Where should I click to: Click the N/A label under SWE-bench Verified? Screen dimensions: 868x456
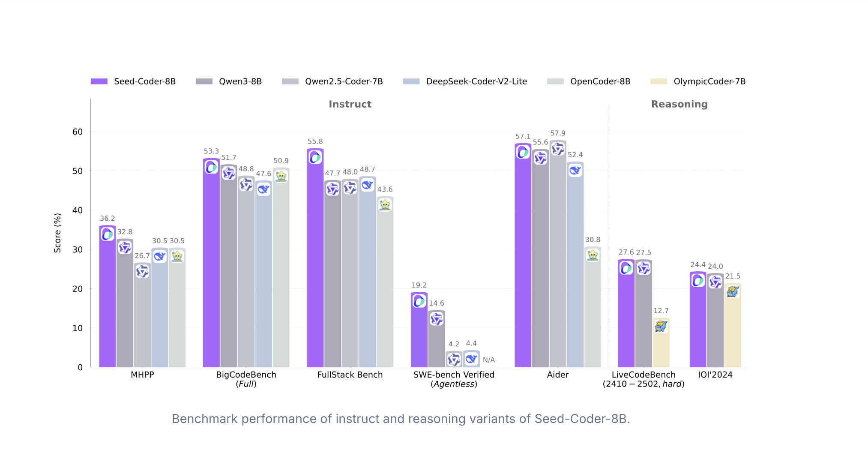(489, 360)
